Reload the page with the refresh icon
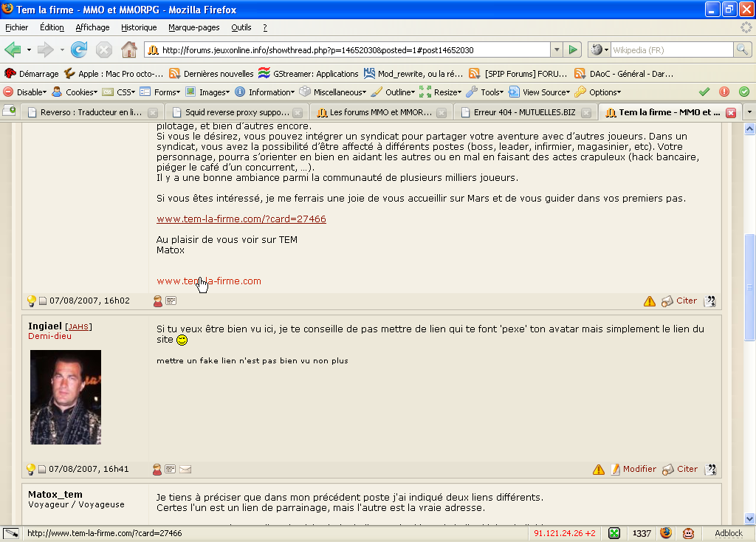The image size is (756, 542). [79, 49]
